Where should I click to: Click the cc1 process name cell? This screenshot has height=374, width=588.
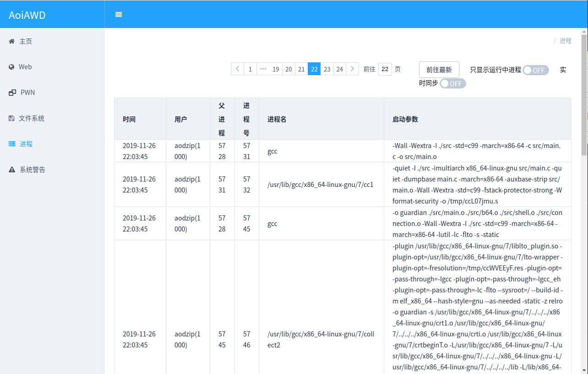[321, 184]
